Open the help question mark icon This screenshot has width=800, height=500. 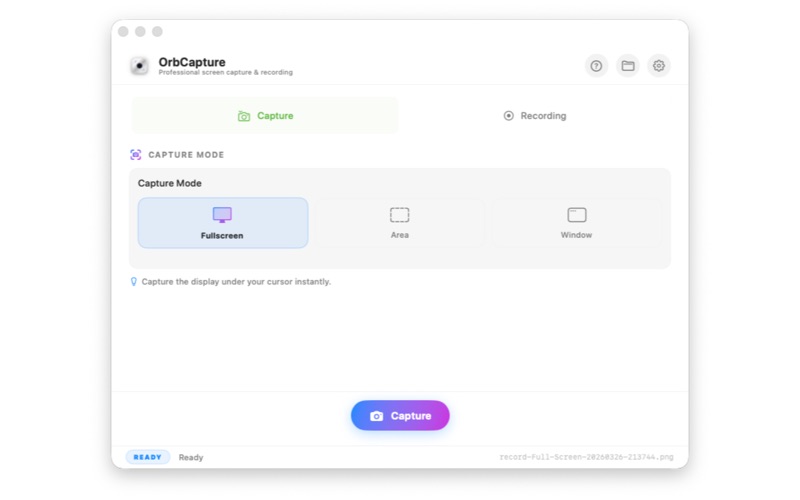click(x=596, y=66)
